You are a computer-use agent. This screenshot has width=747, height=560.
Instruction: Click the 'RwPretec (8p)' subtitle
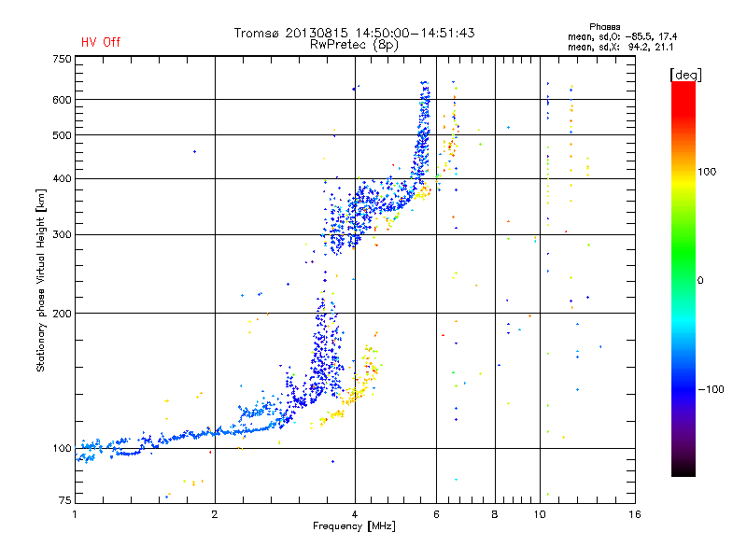click(354, 45)
